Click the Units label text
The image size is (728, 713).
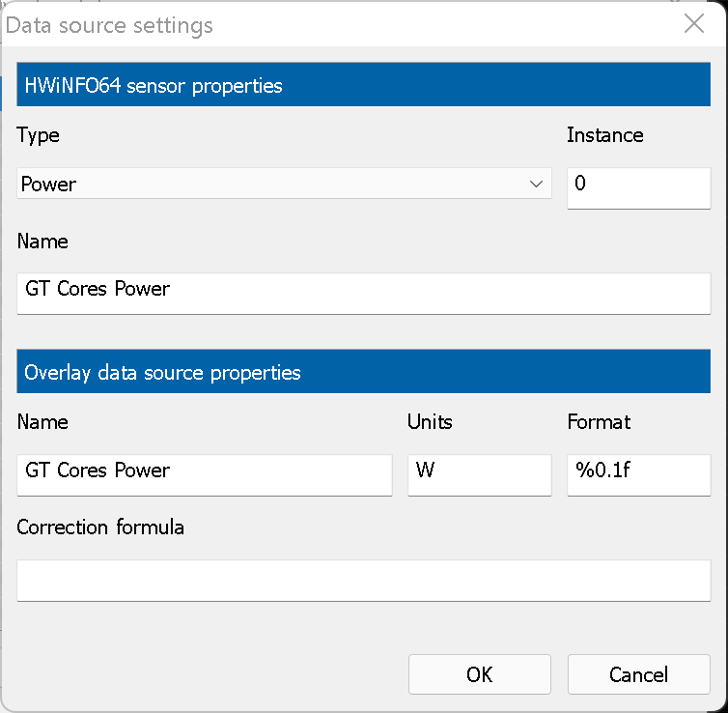pyautogui.click(x=430, y=422)
